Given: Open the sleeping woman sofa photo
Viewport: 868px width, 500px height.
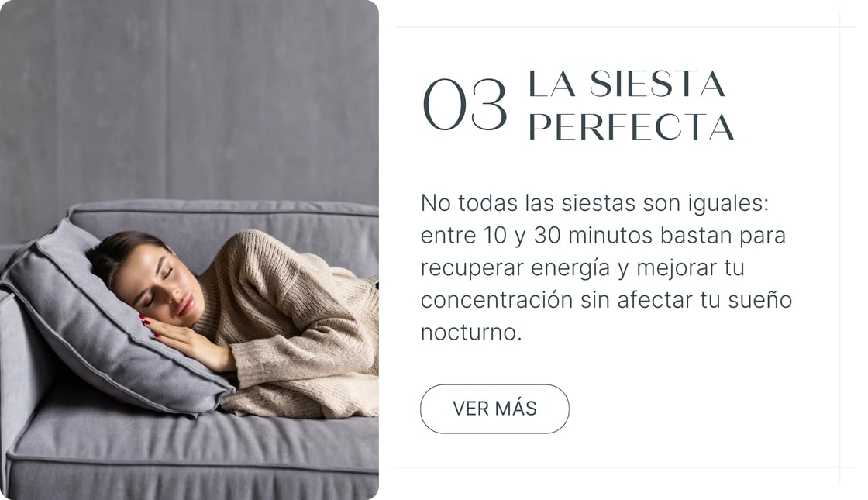Looking at the screenshot, I should click(x=189, y=250).
